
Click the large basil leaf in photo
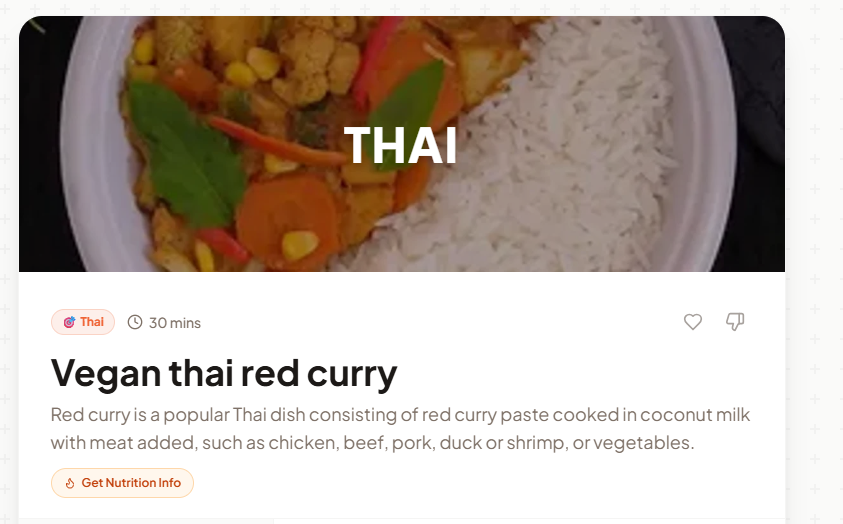[x=185, y=153]
